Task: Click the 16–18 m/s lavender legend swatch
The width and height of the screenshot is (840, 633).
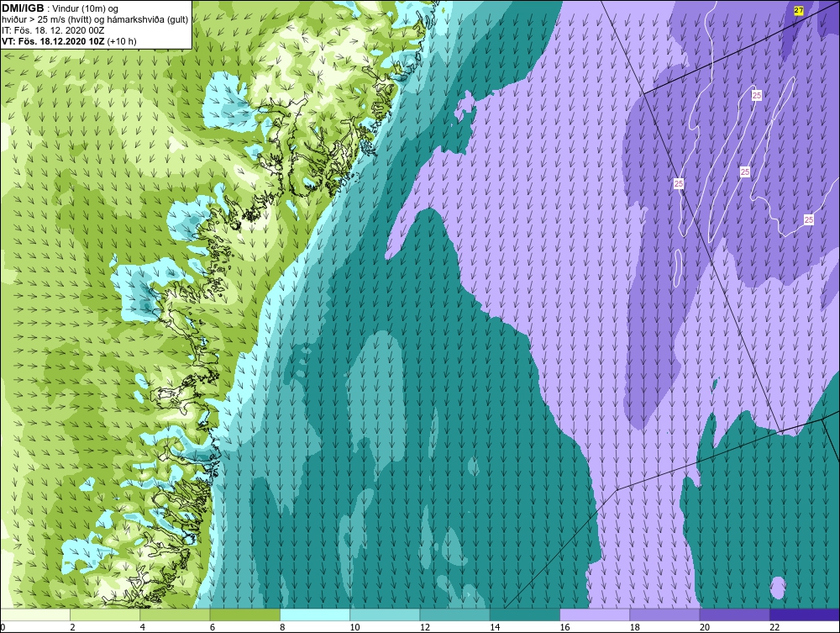Action: tap(595, 615)
